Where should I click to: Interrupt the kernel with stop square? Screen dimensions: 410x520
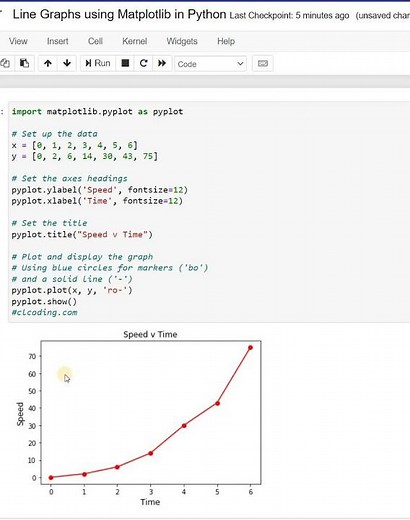point(125,63)
